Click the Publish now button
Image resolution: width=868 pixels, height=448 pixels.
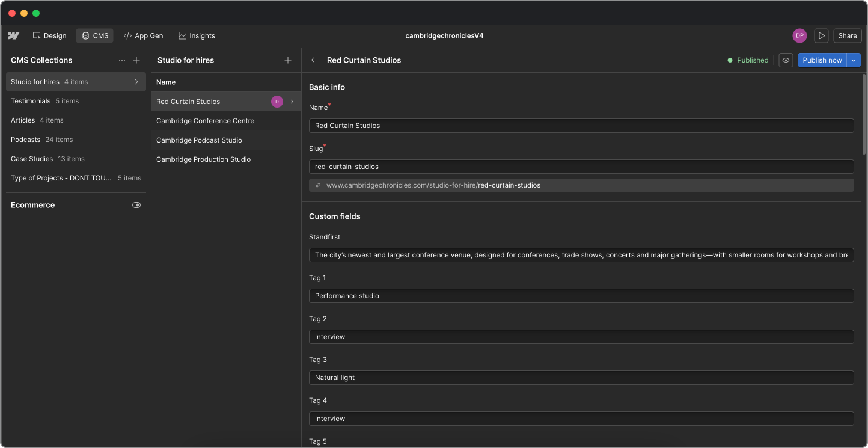coord(822,60)
